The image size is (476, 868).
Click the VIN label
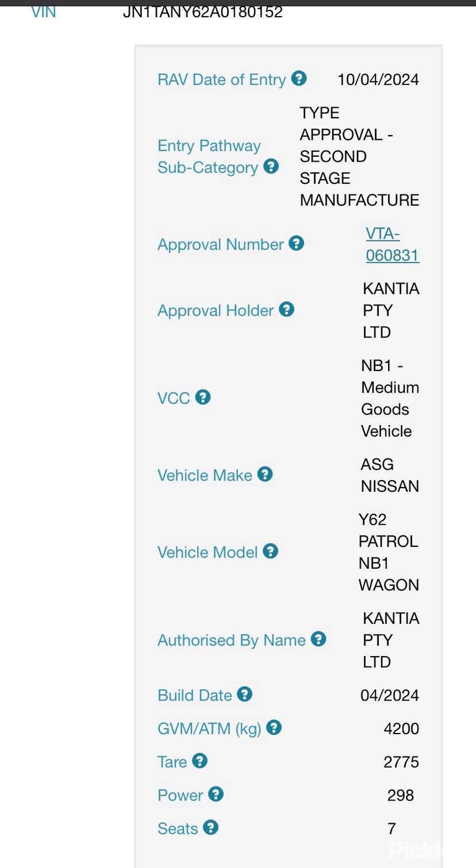point(43,11)
